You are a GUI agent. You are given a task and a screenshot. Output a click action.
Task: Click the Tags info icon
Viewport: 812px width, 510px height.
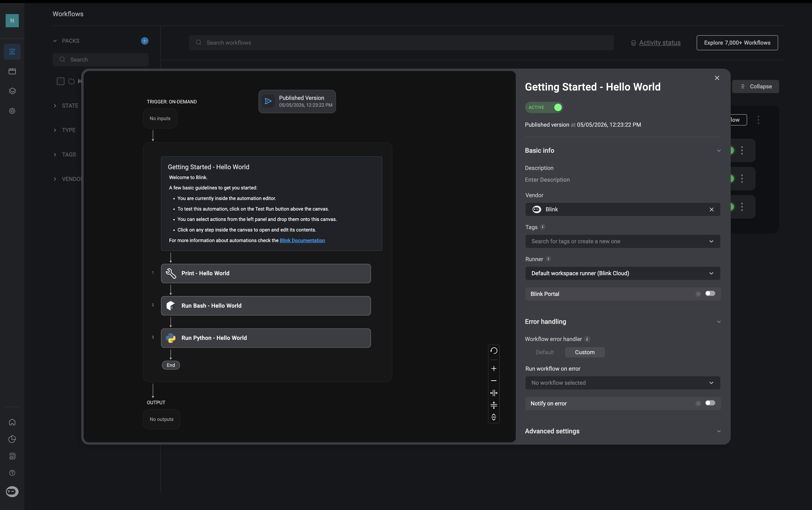(543, 227)
